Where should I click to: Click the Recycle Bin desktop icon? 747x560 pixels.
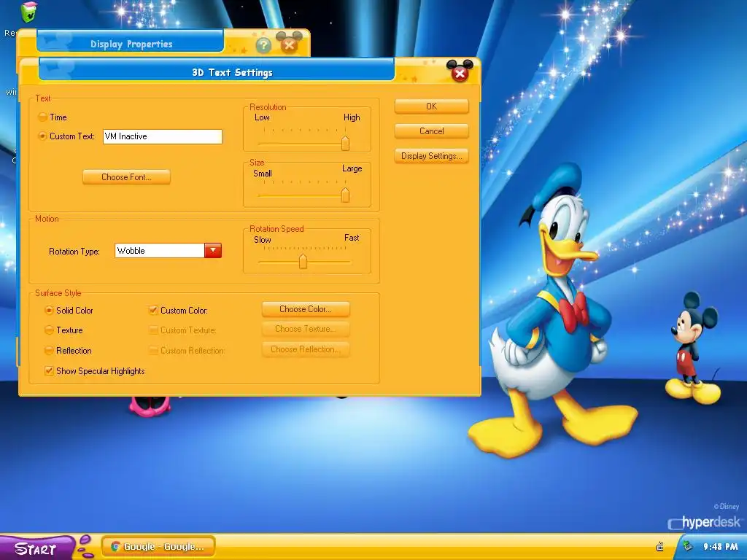click(28, 12)
